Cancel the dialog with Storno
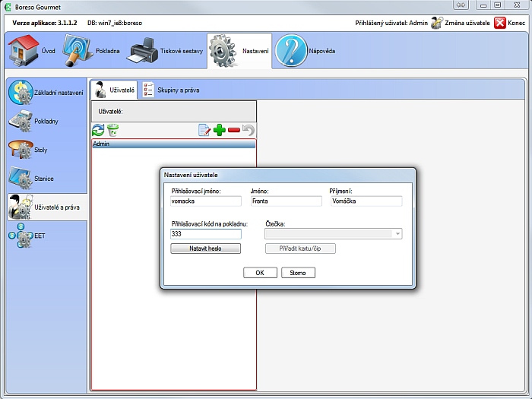The image size is (532, 399). [x=298, y=273]
